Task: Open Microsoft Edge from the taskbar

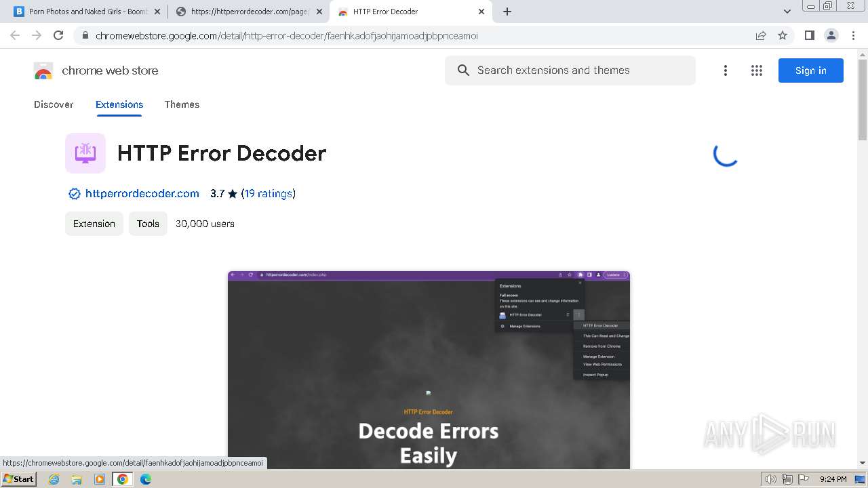Action: click(146, 479)
